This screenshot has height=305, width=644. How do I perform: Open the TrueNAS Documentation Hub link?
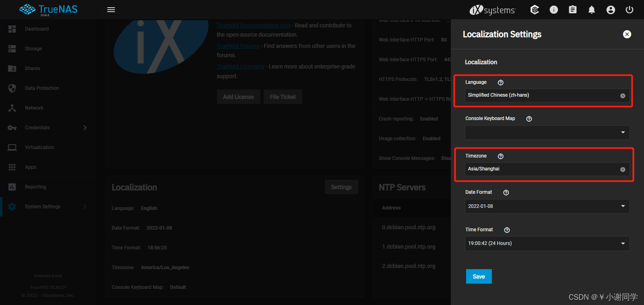click(x=254, y=25)
